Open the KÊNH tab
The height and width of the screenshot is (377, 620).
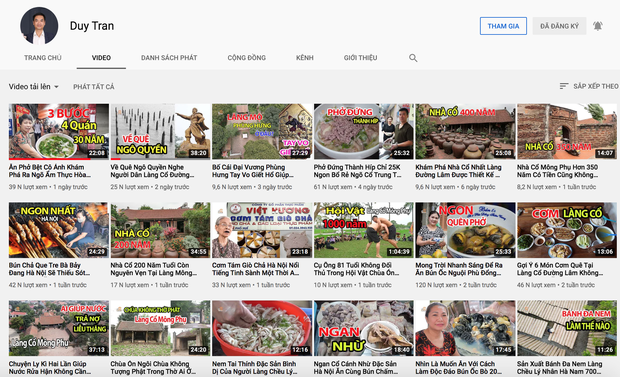304,58
